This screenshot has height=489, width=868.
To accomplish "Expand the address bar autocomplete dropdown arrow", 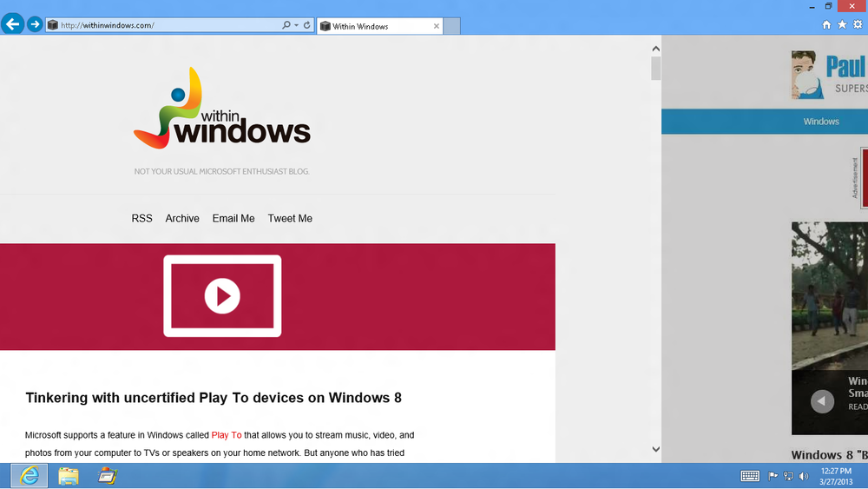I will (x=297, y=25).
